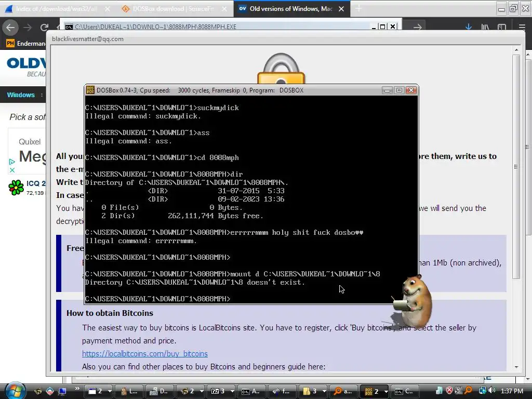The width and height of the screenshot is (532, 399).
Task: Close the 'DOSBox download' tab
Action: point(224,9)
